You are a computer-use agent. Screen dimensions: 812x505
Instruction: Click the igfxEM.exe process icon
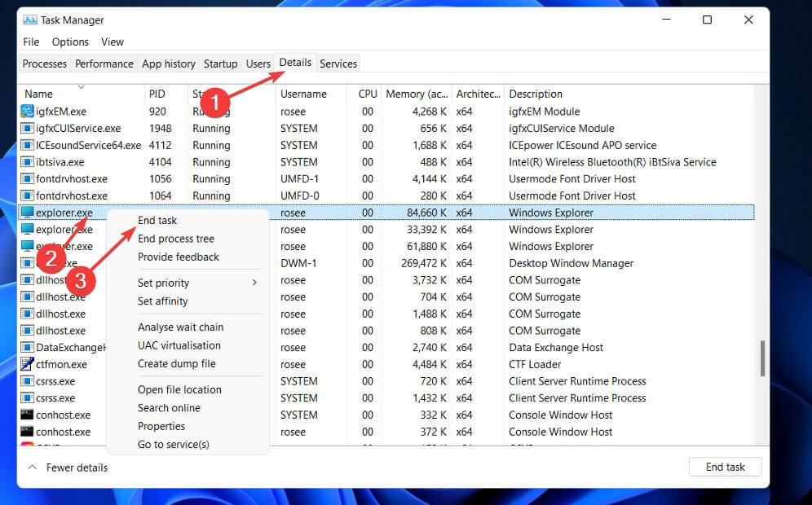tap(28, 112)
